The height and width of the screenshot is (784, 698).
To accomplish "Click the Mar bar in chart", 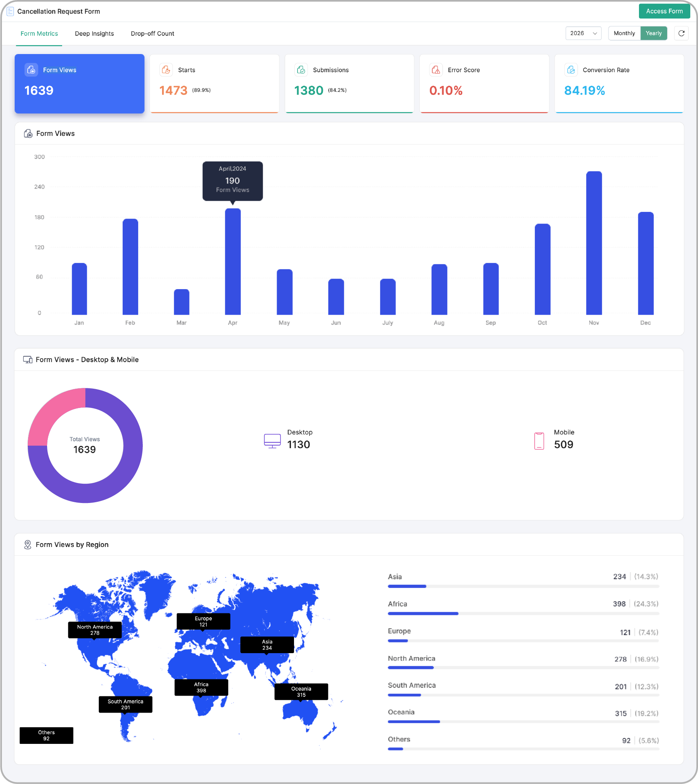I will pyautogui.click(x=182, y=302).
